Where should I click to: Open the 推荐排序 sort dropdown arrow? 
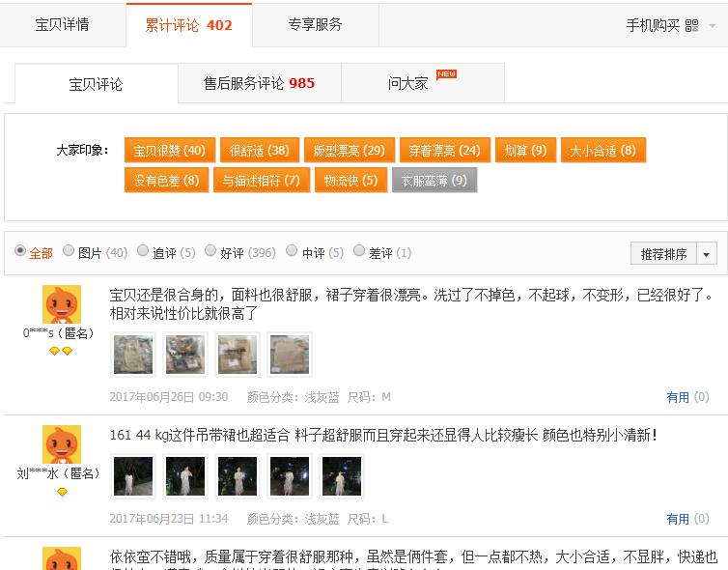(706, 254)
